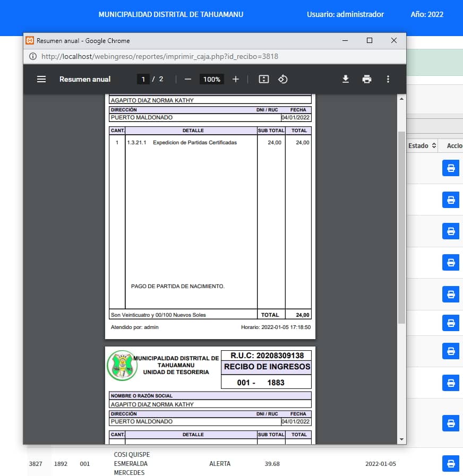Download the Resumen anual PDF
This screenshot has width=463, height=476.
(x=346, y=79)
